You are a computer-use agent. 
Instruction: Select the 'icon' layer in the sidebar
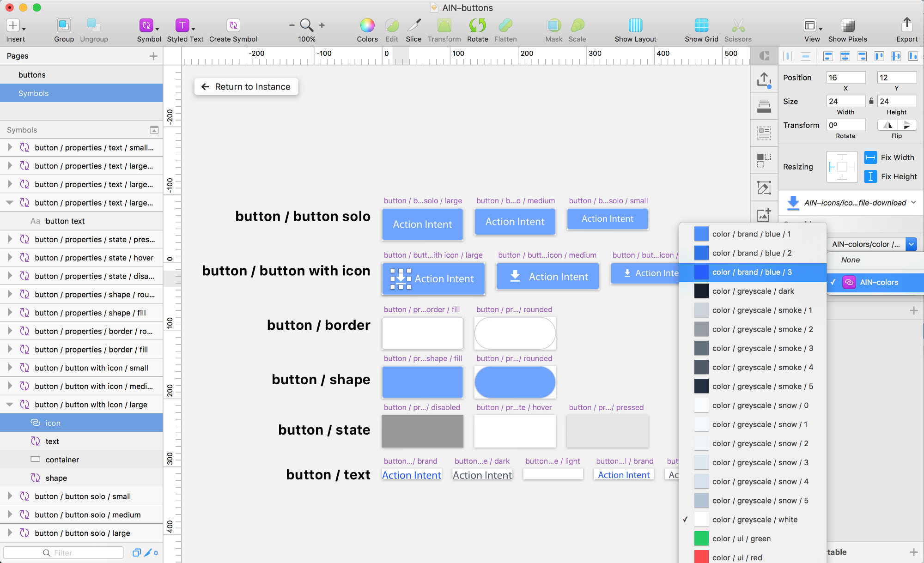(53, 423)
